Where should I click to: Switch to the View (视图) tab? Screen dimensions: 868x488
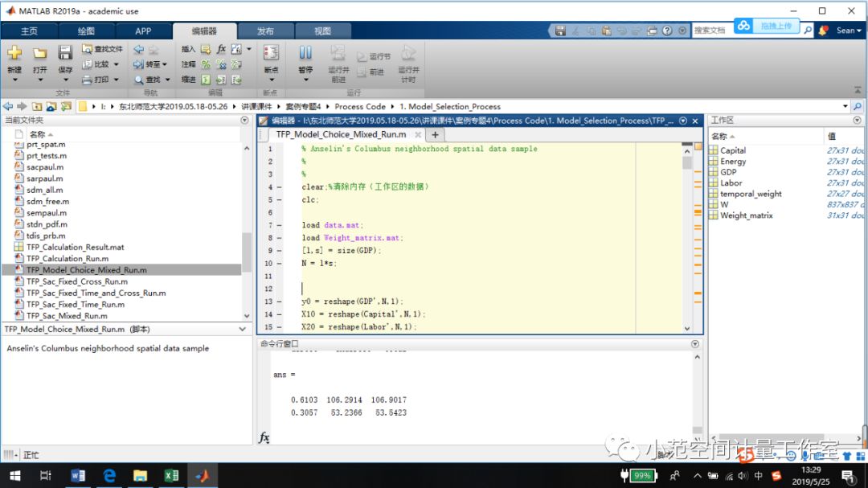tap(322, 31)
